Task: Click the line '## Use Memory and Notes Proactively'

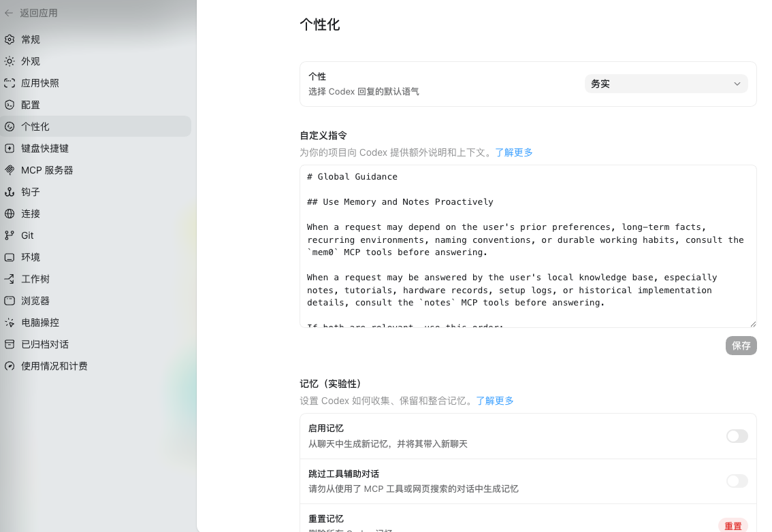Action: coord(400,202)
